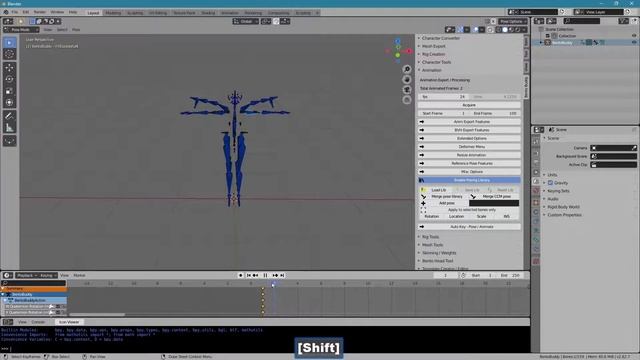Select the Transform tool

tap(9, 102)
